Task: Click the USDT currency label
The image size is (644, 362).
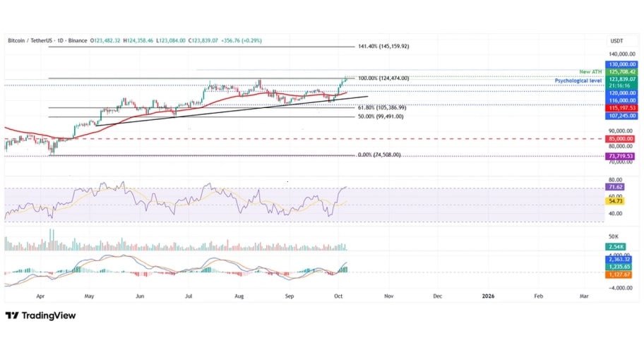Action: point(618,41)
